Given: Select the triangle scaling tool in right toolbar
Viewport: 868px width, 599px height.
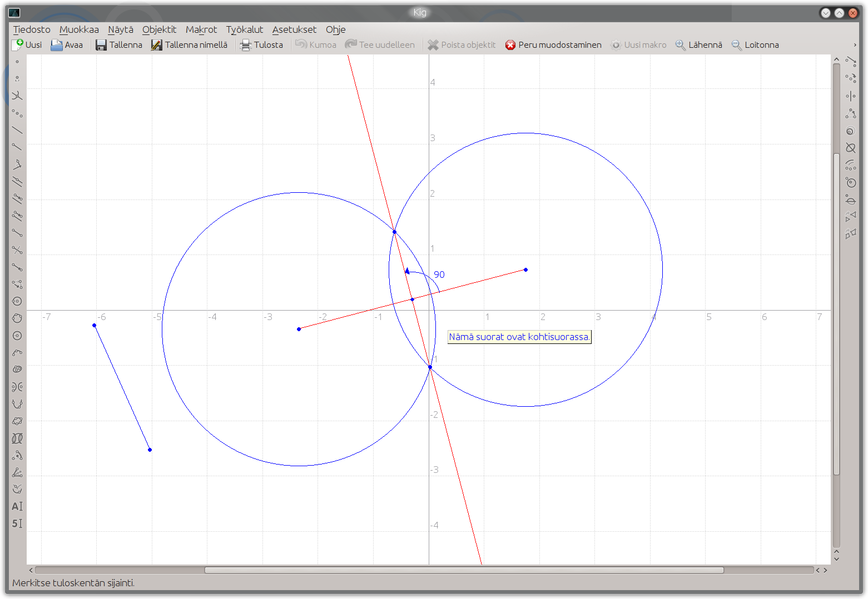Looking at the screenshot, I should [851, 113].
